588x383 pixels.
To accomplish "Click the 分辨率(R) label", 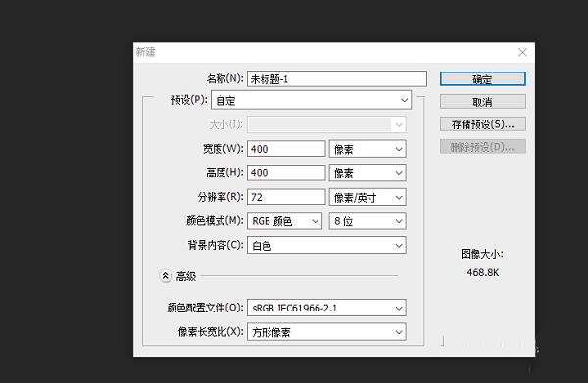I will pos(220,197).
